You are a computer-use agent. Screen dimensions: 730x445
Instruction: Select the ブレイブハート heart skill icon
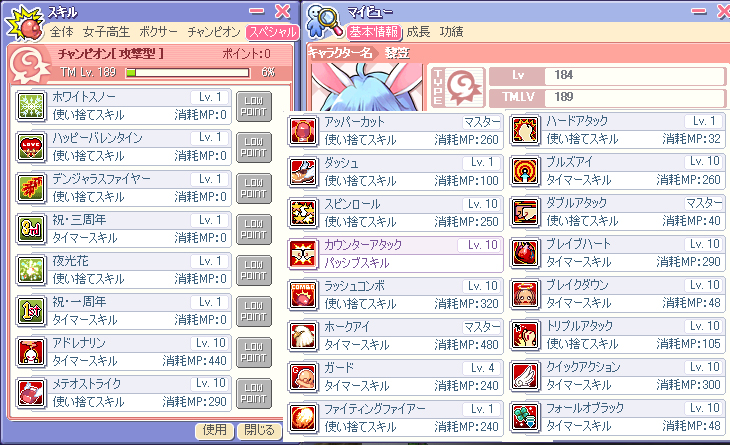pyautogui.click(x=525, y=253)
